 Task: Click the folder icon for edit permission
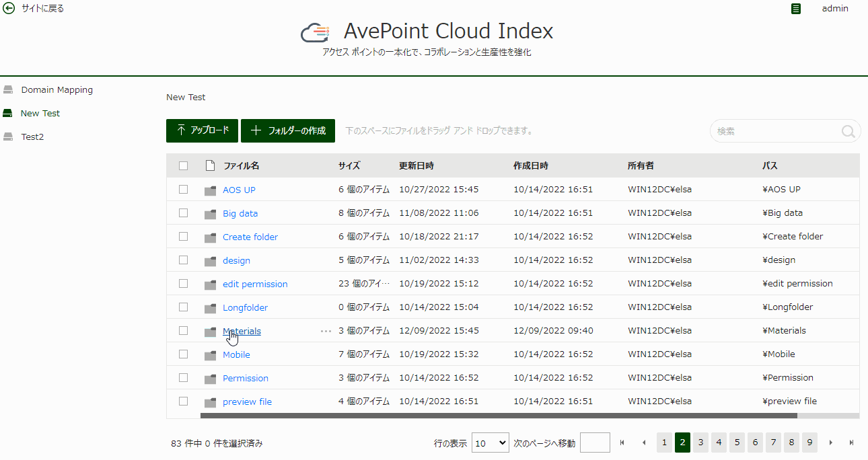pos(210,284)
